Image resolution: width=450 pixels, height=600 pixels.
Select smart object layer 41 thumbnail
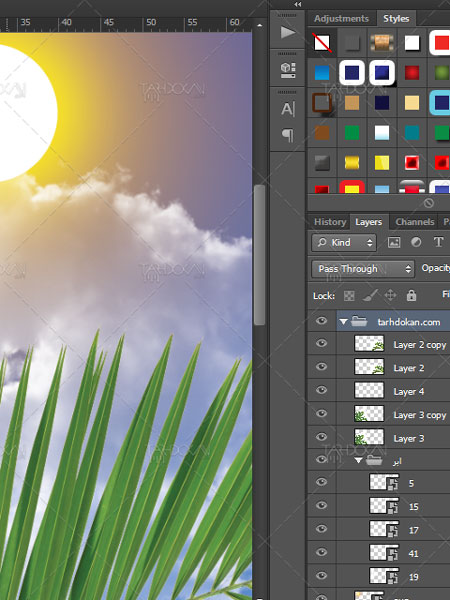[384, 553]
